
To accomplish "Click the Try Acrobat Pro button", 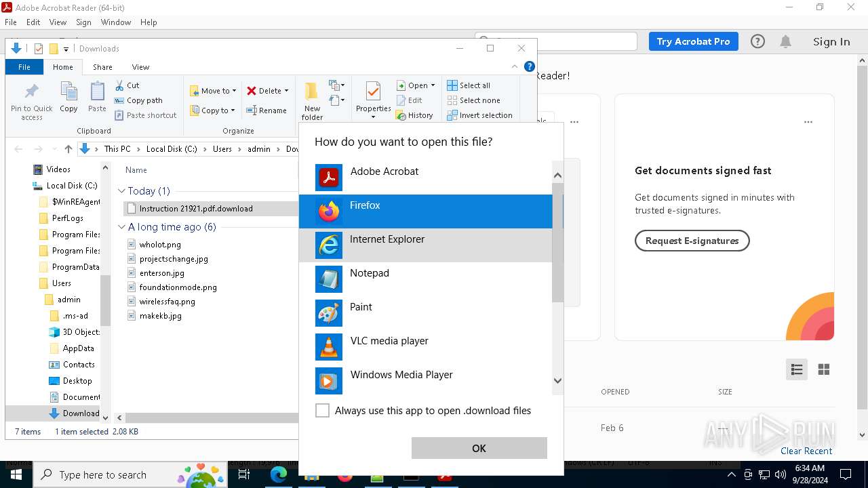I will [x=693, y=41].
